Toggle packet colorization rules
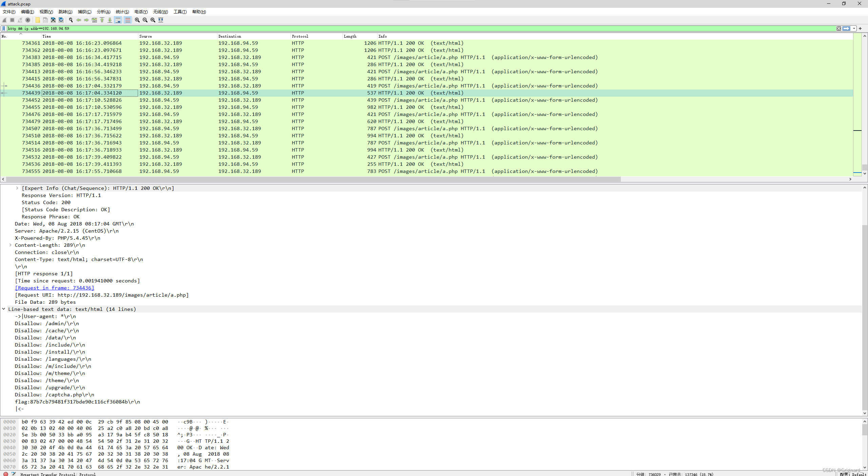Screen dimensions: 868x476 click(x=127, y=20)
